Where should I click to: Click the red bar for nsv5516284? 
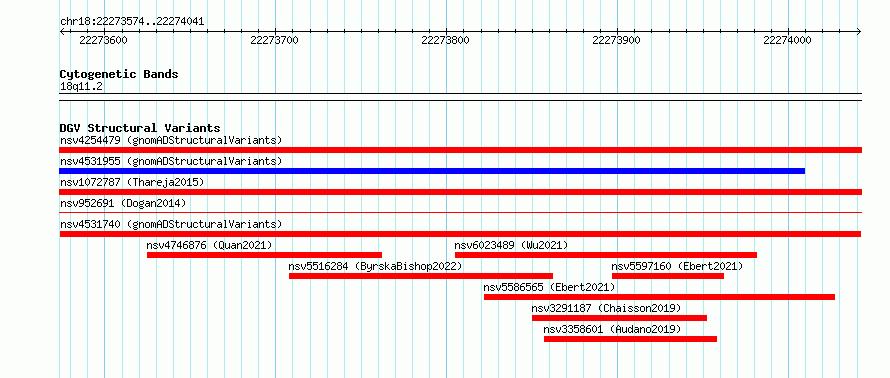pos(421,276)
